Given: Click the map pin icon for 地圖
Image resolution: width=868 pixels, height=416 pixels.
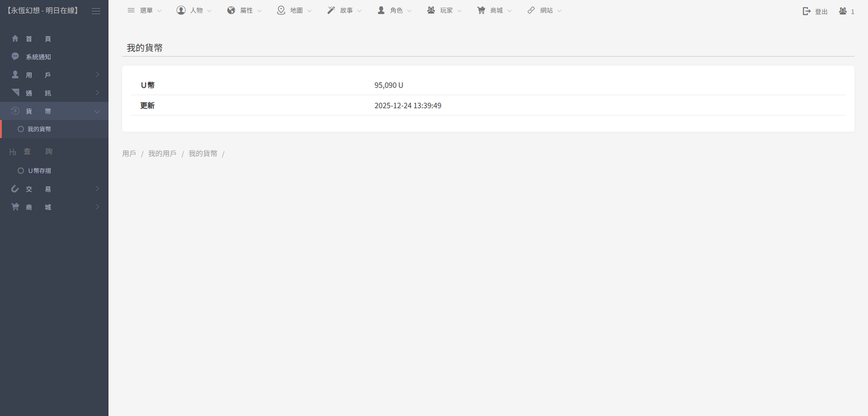Looking at the screenshot, I should pyautogui.click(x=281, y=10).
